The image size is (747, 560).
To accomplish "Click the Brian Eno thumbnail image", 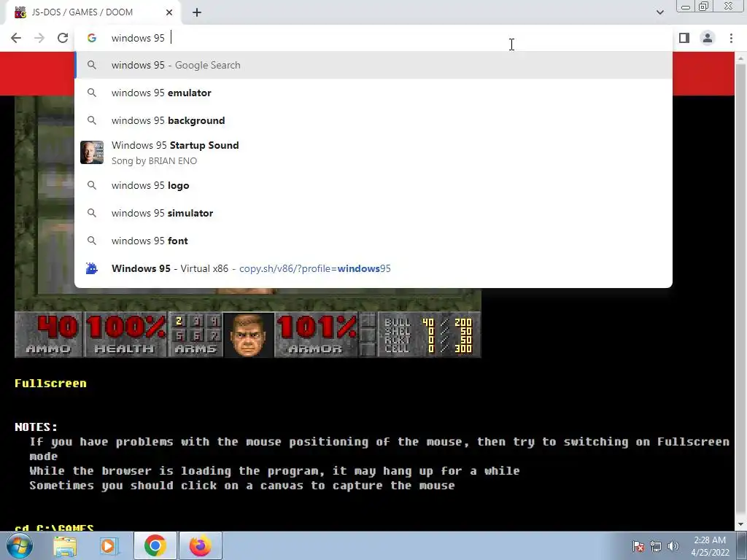I will click(x=91, y=152).
